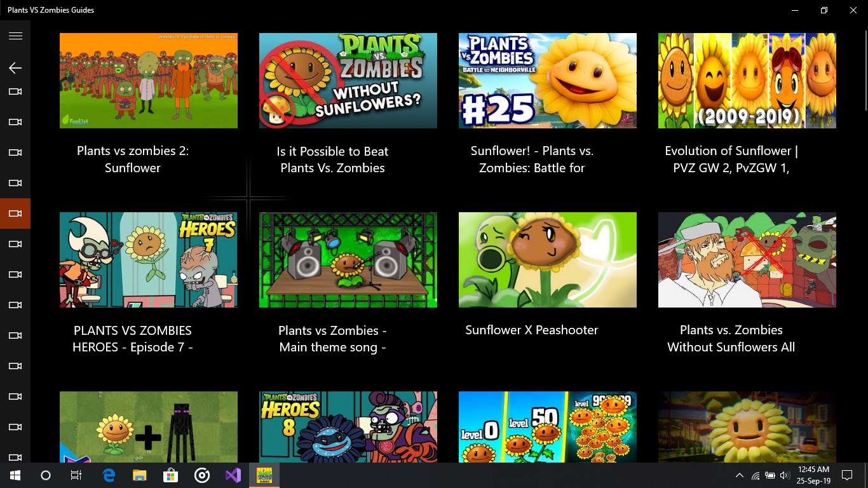Click title 'Plants vs zombies 2: Sunflower'
This screenshot has height=488, width=868.
[x=133, y=159]
